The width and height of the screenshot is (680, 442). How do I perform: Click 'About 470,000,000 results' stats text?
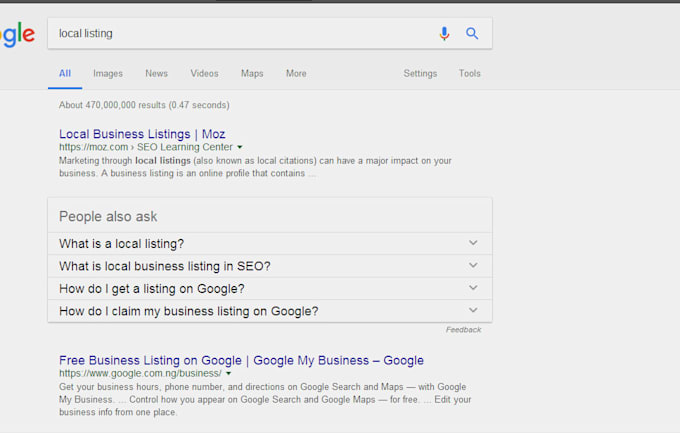click(144, 105)
